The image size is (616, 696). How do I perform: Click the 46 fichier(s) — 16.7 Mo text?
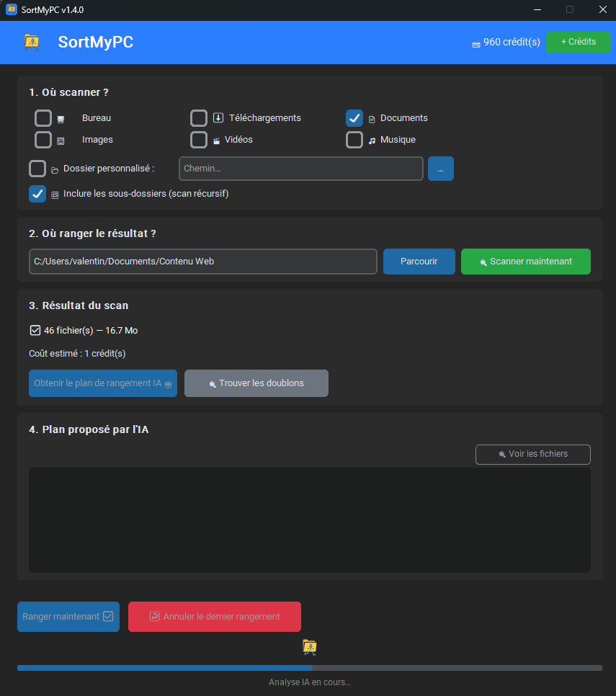(x=91, y=330)
